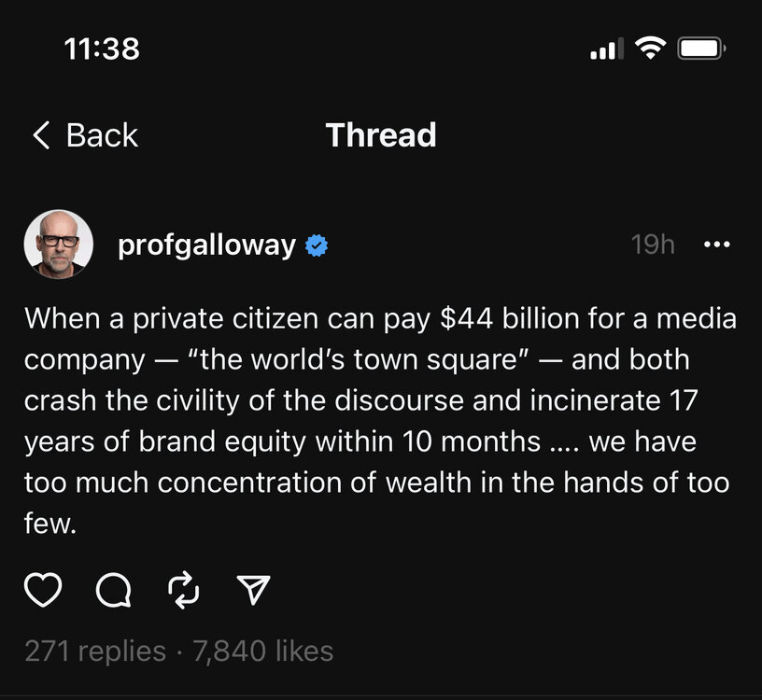Screen dimensions: 762x700
Task: Tap the word "few." ending the post
Action: click(49, 524)
